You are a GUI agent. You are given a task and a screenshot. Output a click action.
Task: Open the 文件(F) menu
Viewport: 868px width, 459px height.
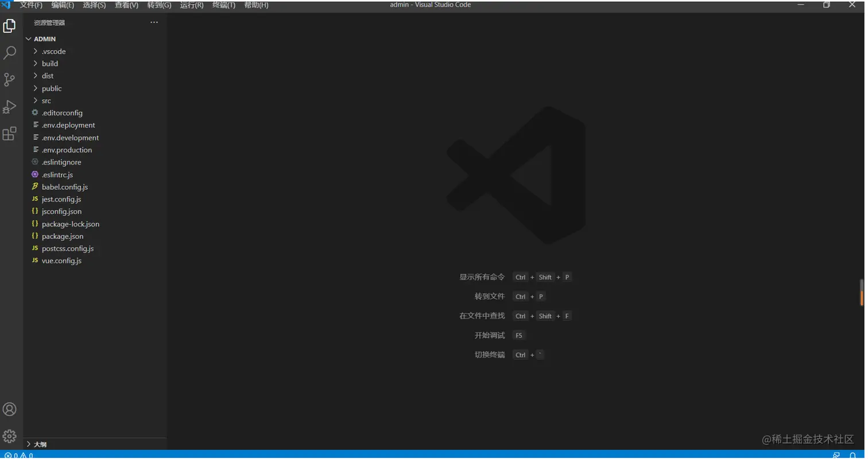(x=31, y=5)
